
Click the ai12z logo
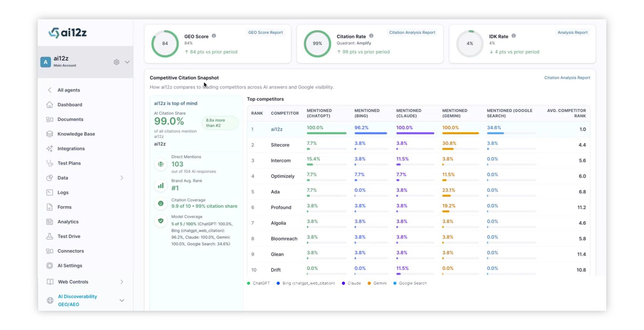68,33
